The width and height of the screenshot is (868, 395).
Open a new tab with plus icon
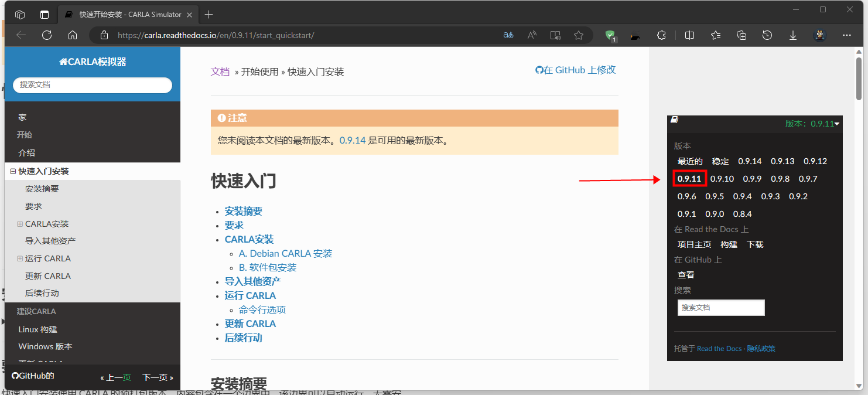coord(209,15)
